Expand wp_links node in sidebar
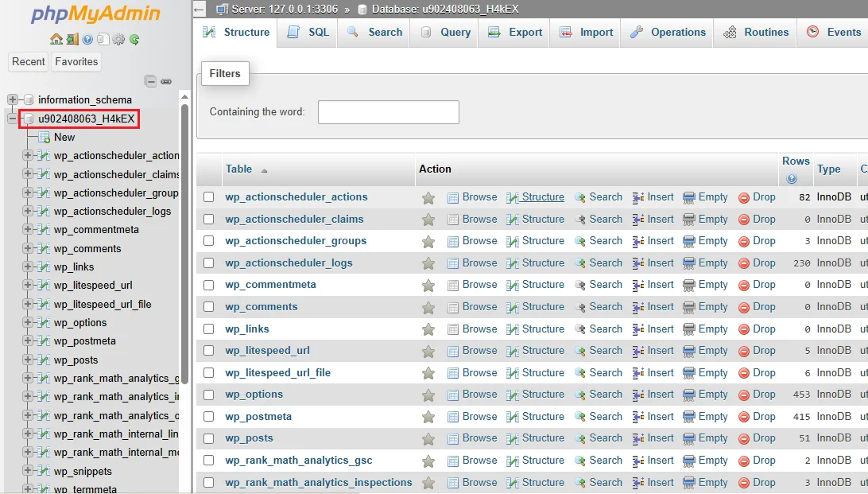The width and height of the screenshot is (868, 494). pyautogui.click(x=27, y=266)
